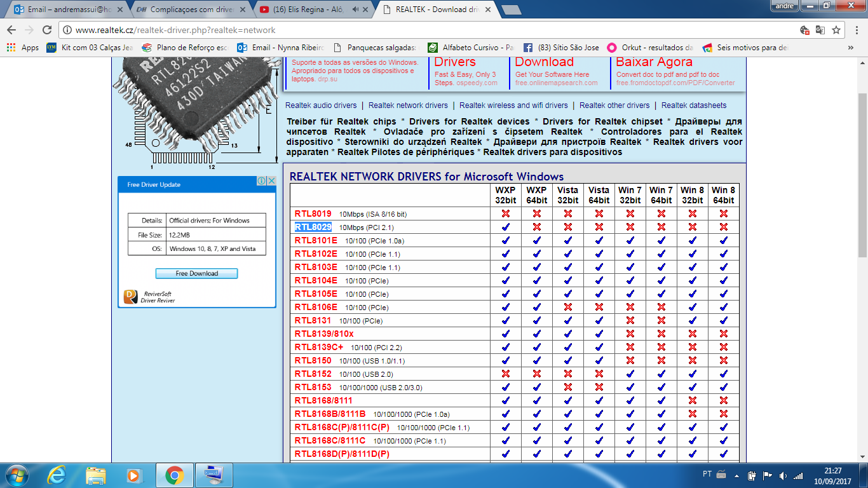Click the translate page icon in address bar
The height and width of the screenshot is (488, 868).
coord(820,30)
